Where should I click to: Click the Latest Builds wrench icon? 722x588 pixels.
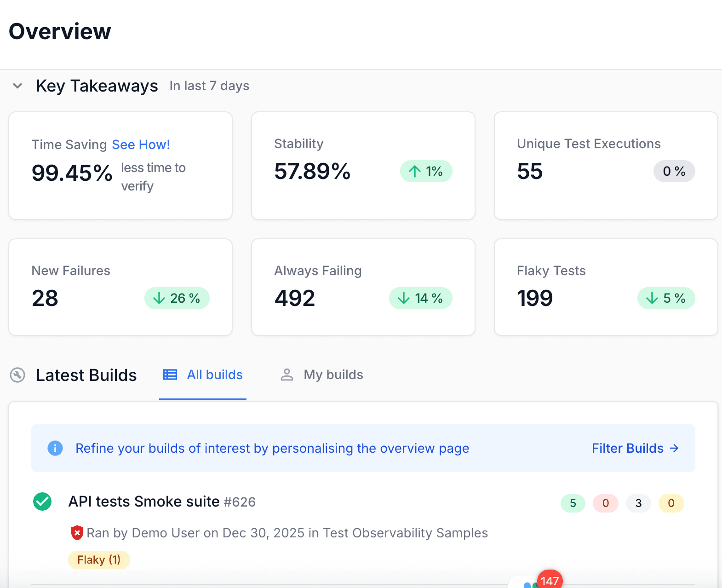click(17, 375)
